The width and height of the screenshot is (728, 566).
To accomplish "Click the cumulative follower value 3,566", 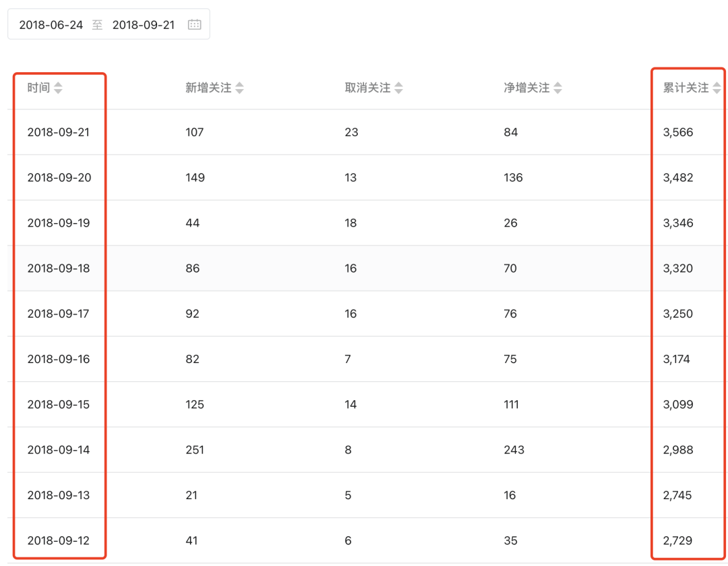I will [x=677, y=132].
